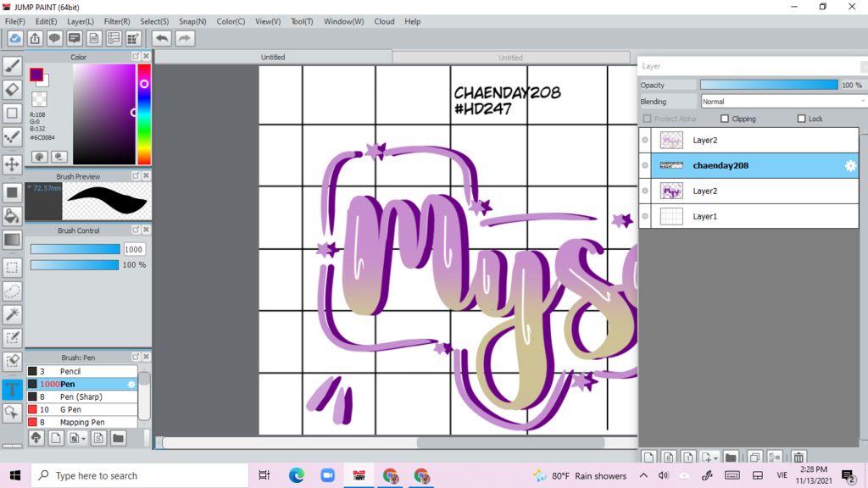Click the panel materials grid toolbar icon
The height and width of the screenshot is (488, 868).
pyautogui.click(x=133, y=38)
